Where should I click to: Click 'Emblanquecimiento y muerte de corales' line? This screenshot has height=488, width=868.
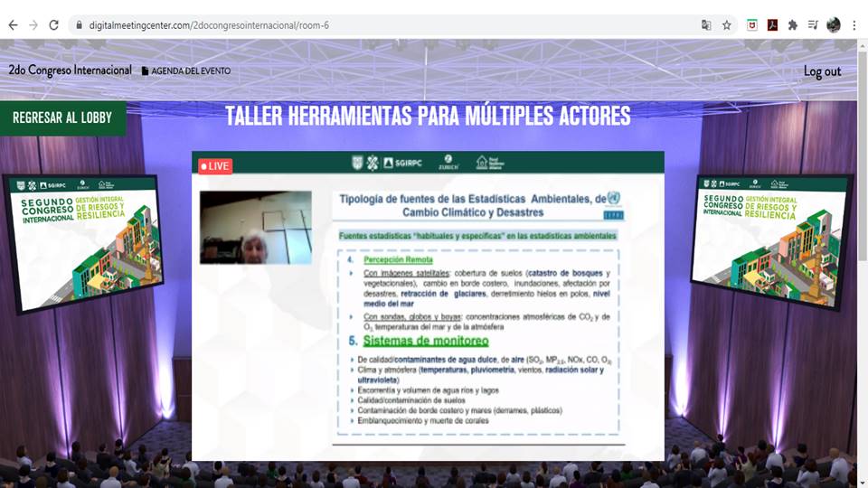[423, 421]
